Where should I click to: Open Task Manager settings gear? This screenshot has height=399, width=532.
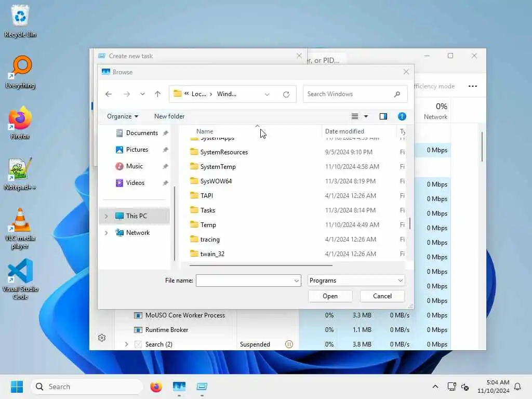click(102, 338)
